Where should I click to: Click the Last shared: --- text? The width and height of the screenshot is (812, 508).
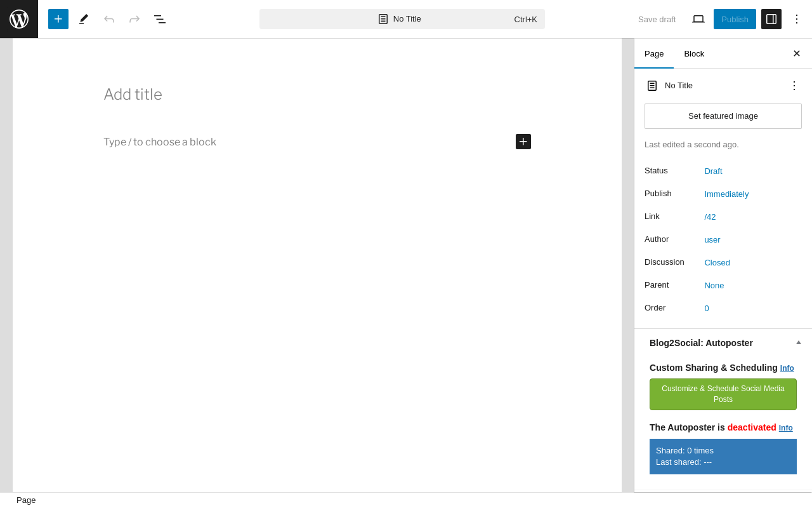click(684, 462)
